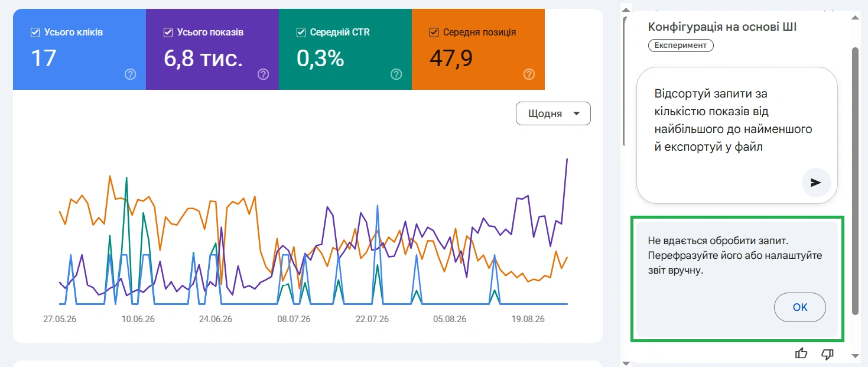Click the 17 total clicks value
868x367 pixels.
pyautogui.click(x=43, y=59)
